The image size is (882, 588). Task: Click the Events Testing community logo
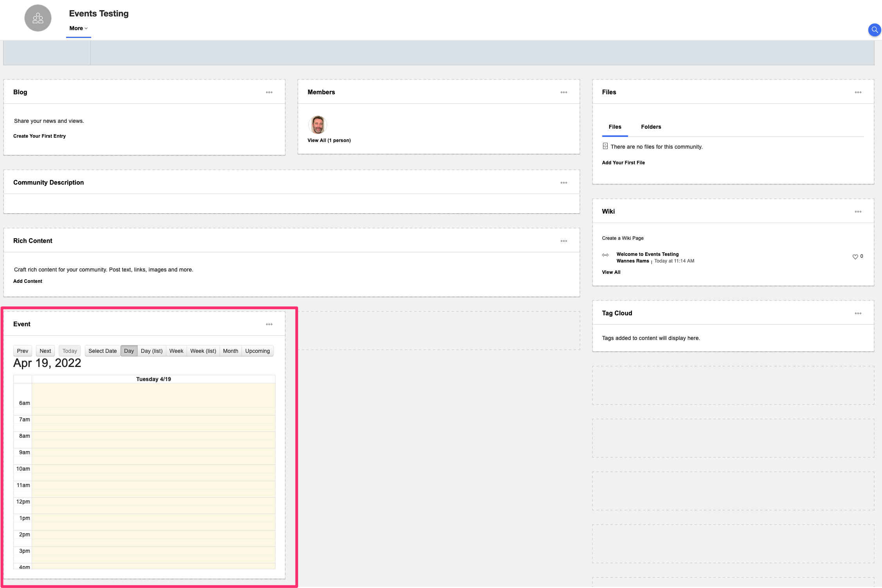coord(38,18)
